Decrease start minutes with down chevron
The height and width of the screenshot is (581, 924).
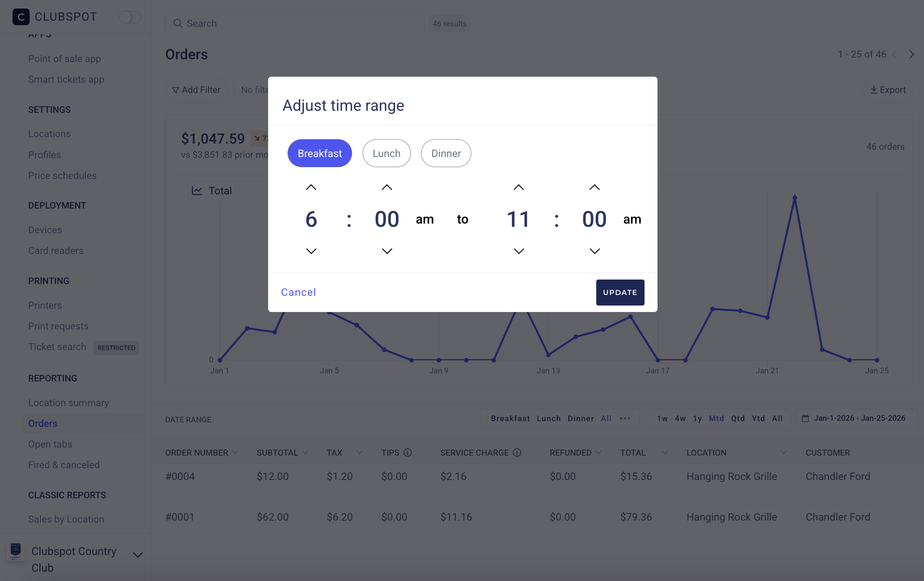pyautogui.click(x=387, y=251)
